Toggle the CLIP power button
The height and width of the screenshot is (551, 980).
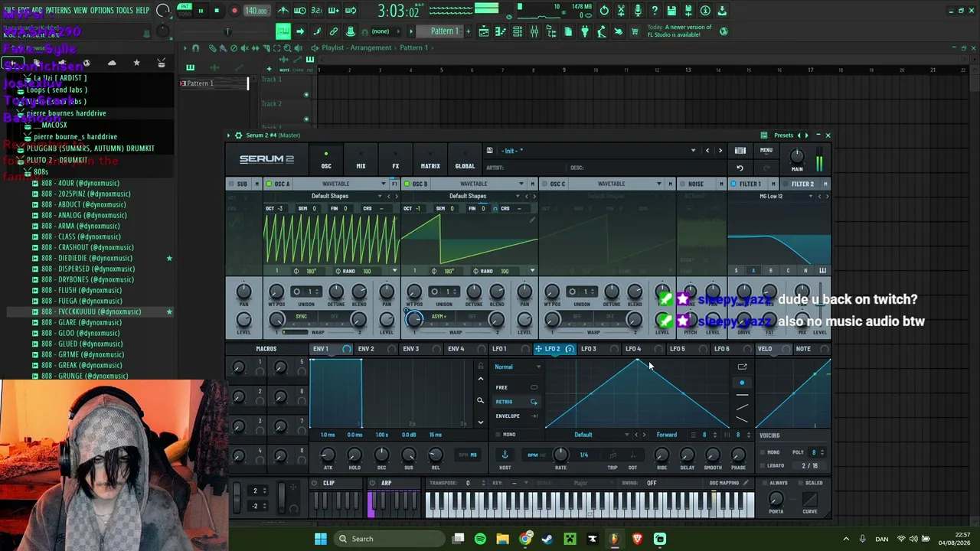[315, 483]
